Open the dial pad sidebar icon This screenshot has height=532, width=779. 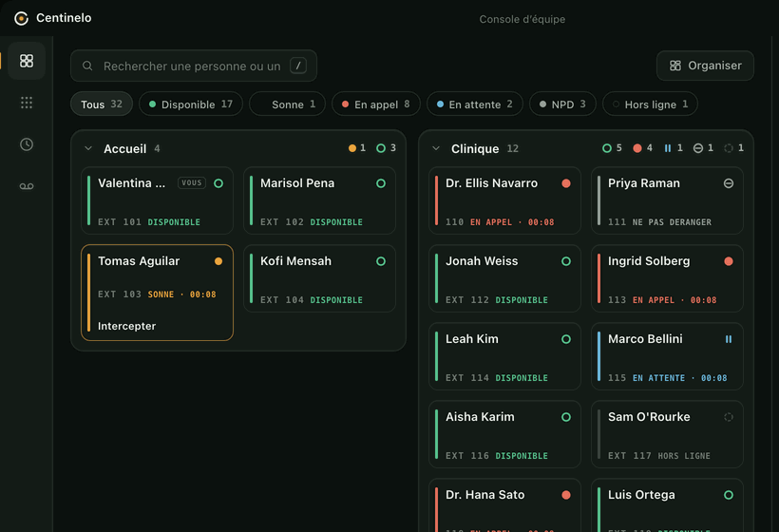tap(27, 103)
